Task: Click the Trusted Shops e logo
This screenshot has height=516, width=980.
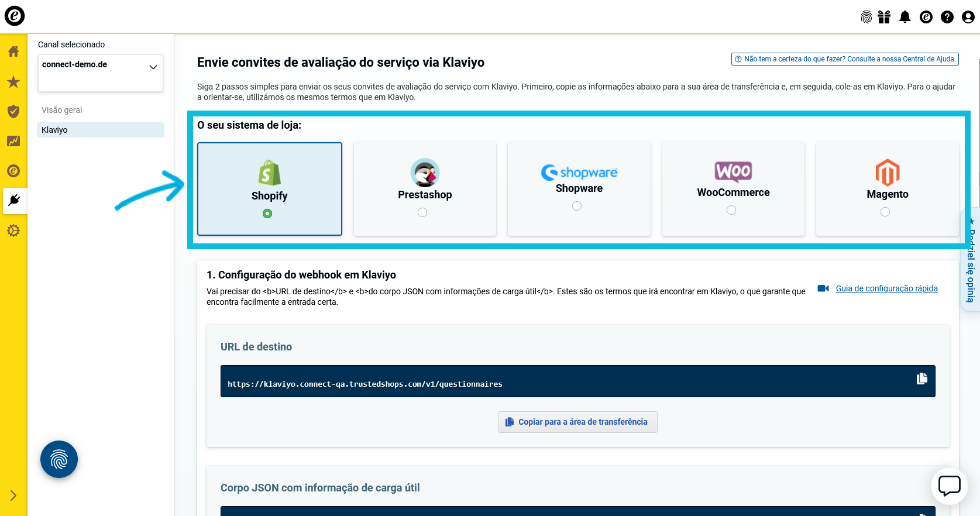Action: pyautogui.click(x=15, y=16)
